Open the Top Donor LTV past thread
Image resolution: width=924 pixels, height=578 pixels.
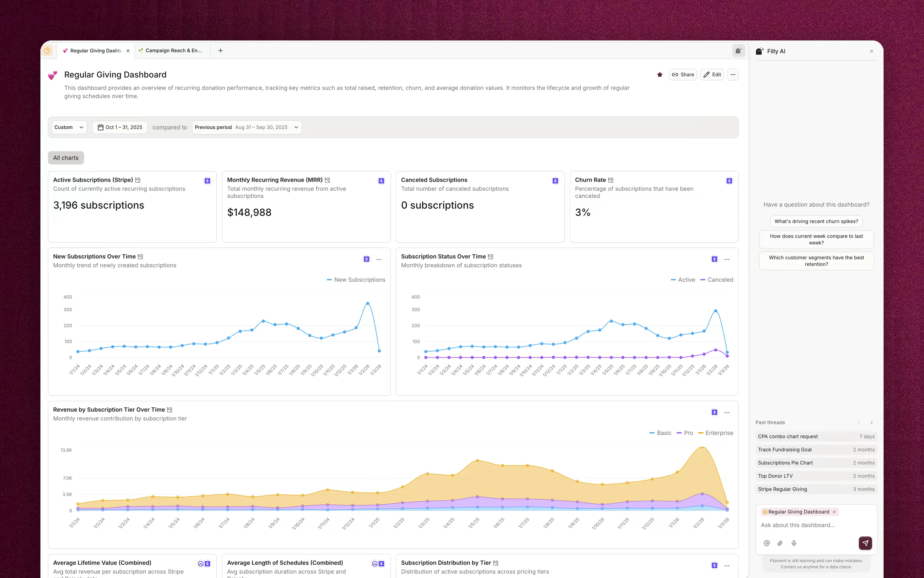point(816,476)
